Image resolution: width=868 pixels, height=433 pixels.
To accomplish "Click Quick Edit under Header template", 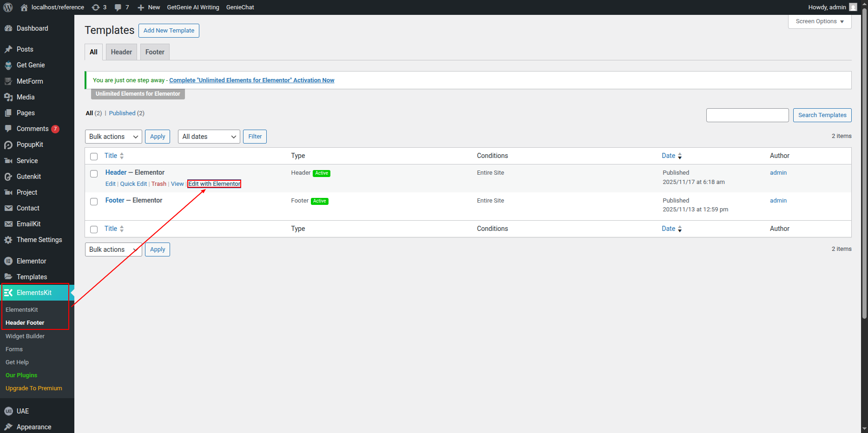I will pos(133,184).
